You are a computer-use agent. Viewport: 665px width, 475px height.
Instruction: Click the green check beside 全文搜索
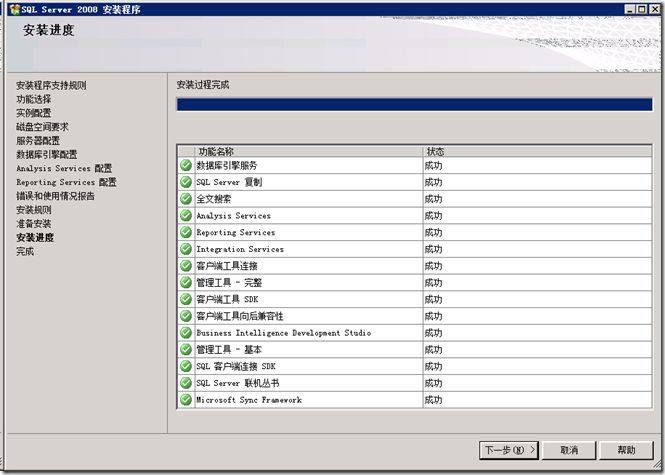[186, 199]
